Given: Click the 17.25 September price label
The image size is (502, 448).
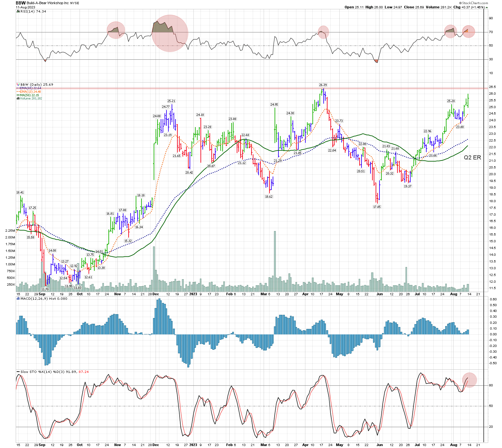Looking at the screenshot, I should click(32, 208).
